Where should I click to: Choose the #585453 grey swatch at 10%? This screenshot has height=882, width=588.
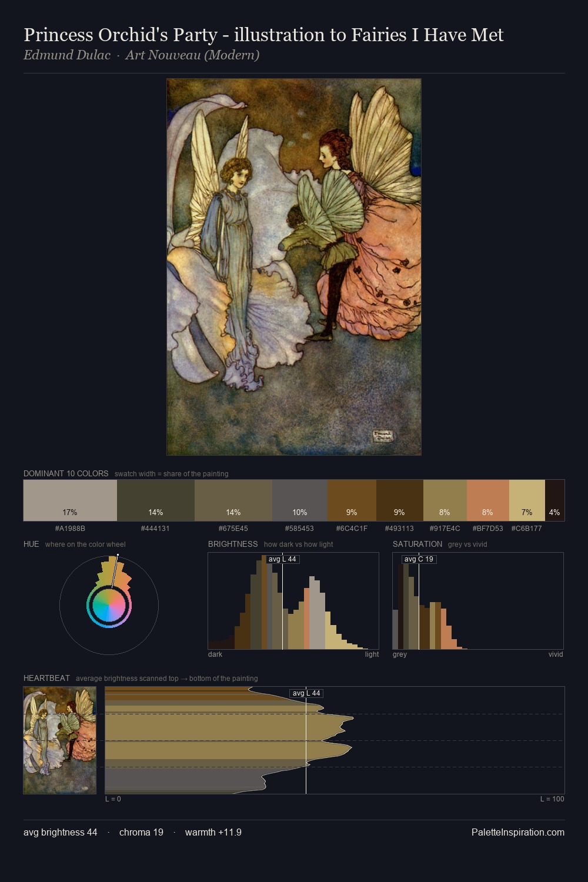(300, 500)
